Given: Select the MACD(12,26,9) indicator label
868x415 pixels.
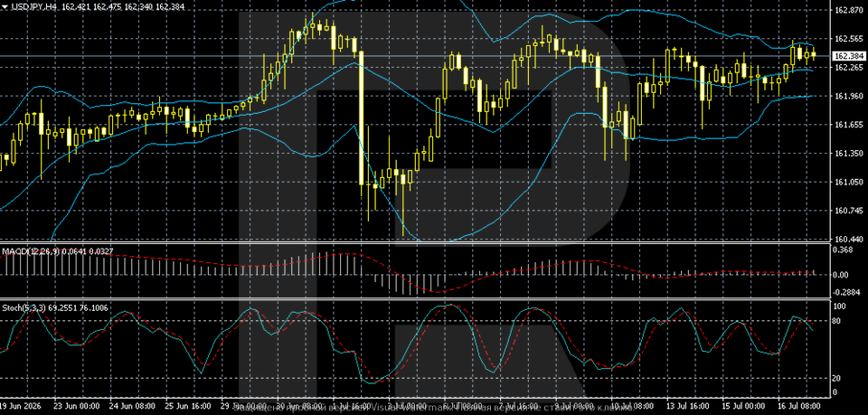Looking at the screenshot, I should [31, 251].
